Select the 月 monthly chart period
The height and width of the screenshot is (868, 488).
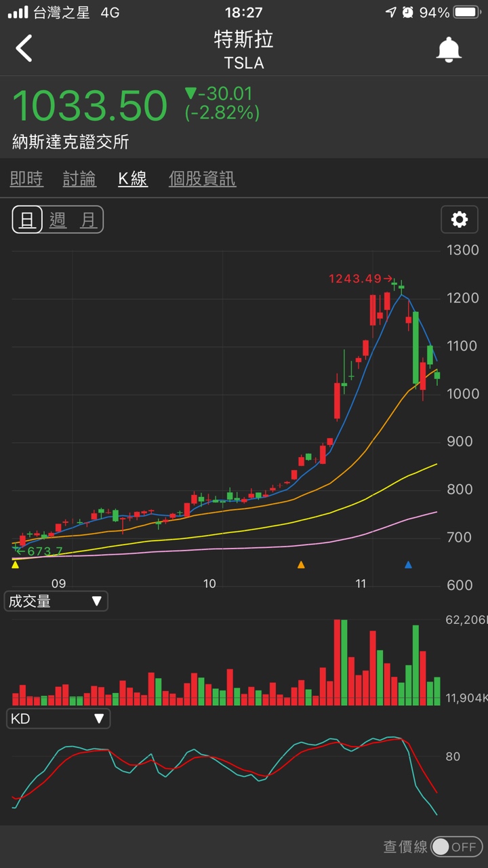coord(88,220)
